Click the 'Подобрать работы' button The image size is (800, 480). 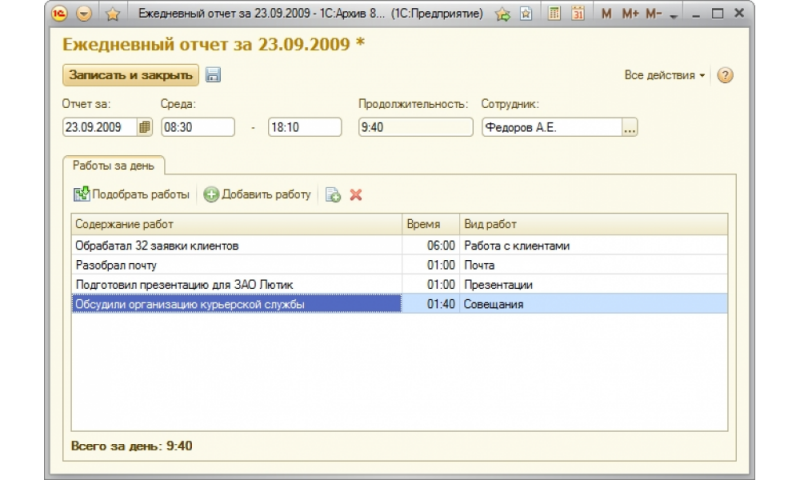132,195
